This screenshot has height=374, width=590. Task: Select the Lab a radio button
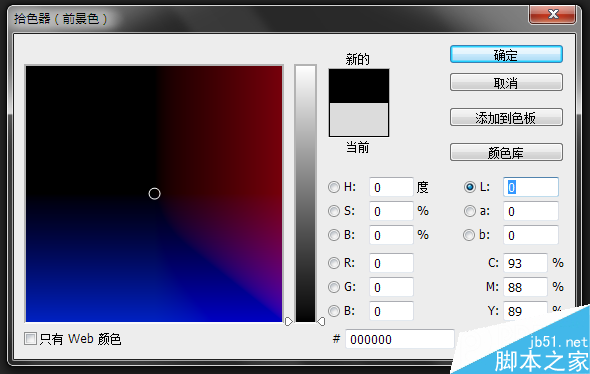(470, 211)
